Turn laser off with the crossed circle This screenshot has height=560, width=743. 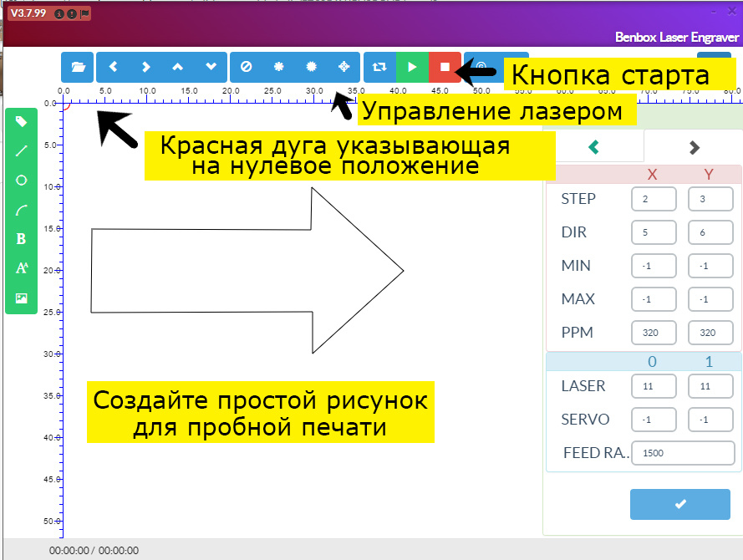click(x=246, y=67)
